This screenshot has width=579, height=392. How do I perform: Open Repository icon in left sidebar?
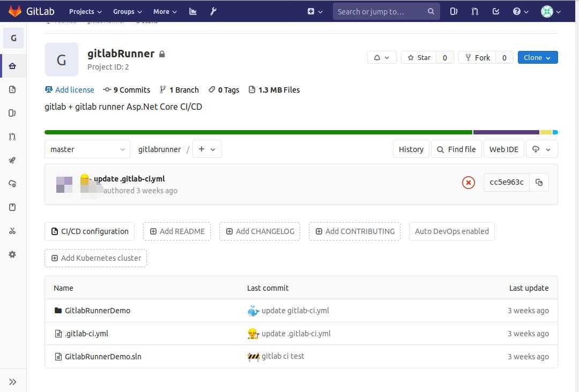12,89
